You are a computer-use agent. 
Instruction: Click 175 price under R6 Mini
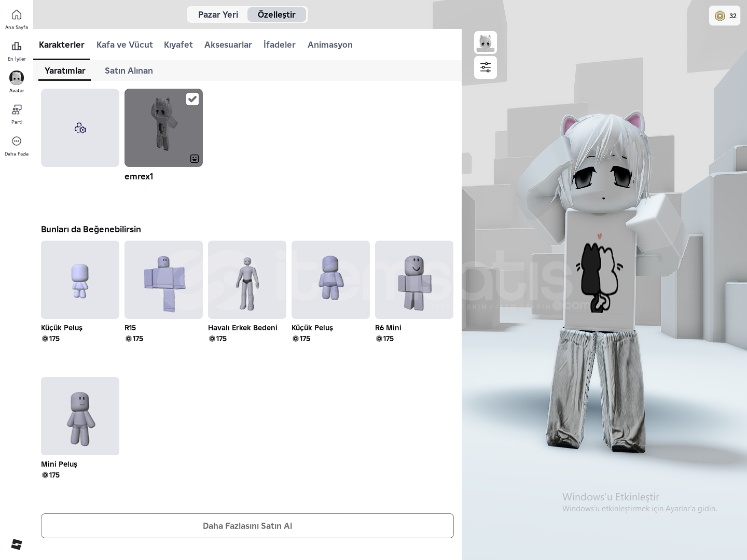384,339
